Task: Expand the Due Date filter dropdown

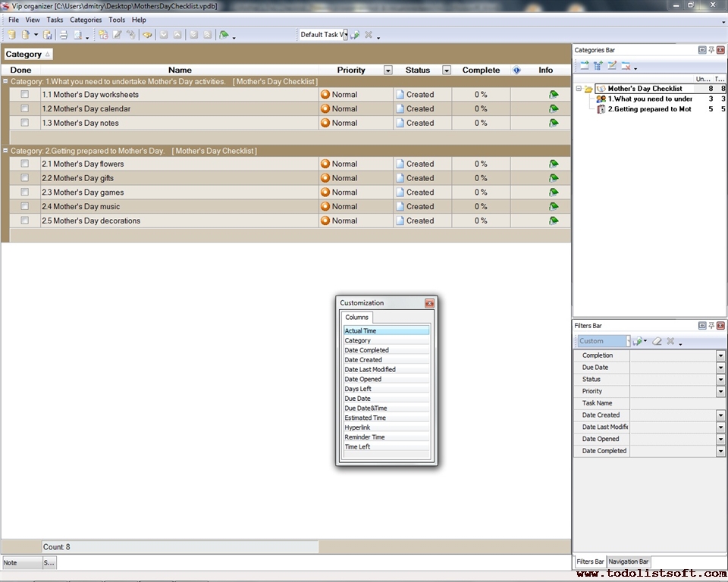Action: point(720,368)
